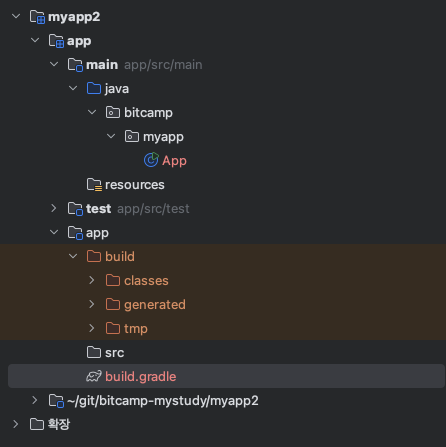Expand the generated folder chevron

click(92, 304)
